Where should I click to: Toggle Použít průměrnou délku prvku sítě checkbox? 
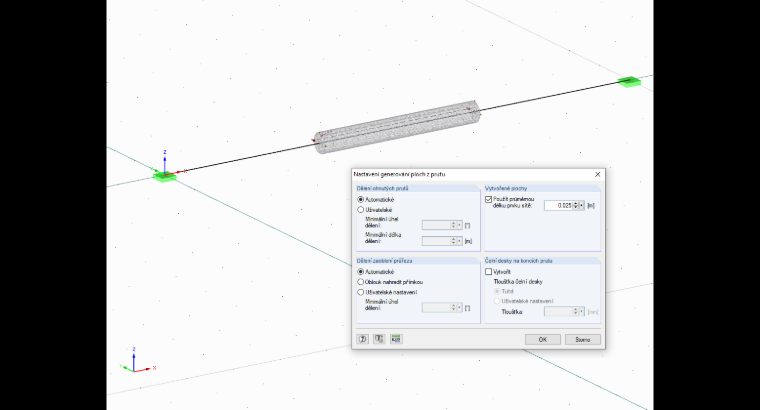[489, 199]
